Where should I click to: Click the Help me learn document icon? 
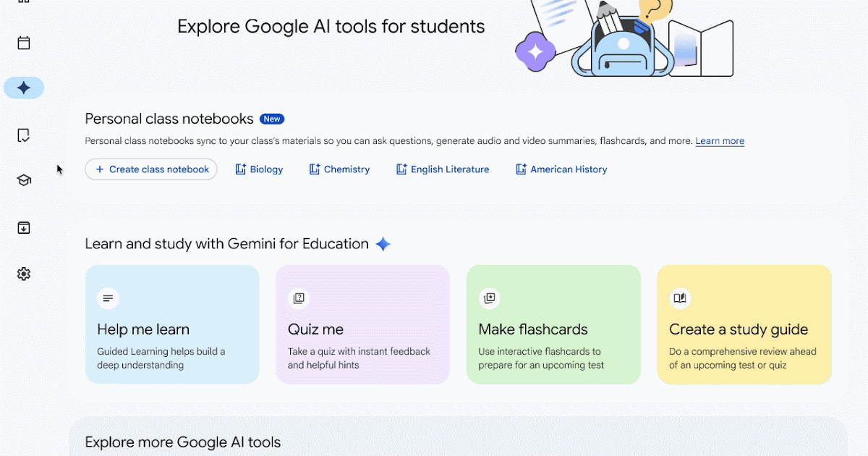tap(108, 298)
